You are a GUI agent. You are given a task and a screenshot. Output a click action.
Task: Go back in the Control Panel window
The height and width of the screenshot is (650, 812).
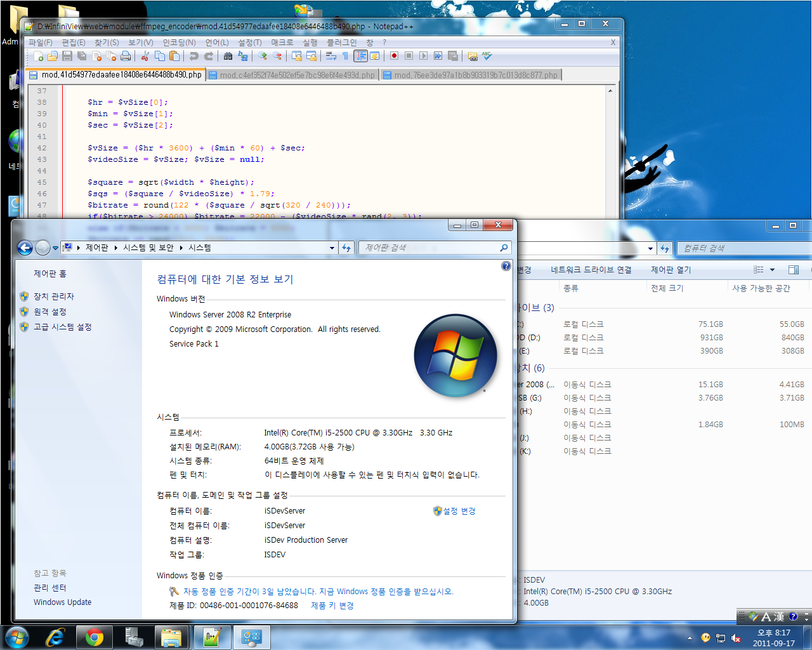(25, 248)
